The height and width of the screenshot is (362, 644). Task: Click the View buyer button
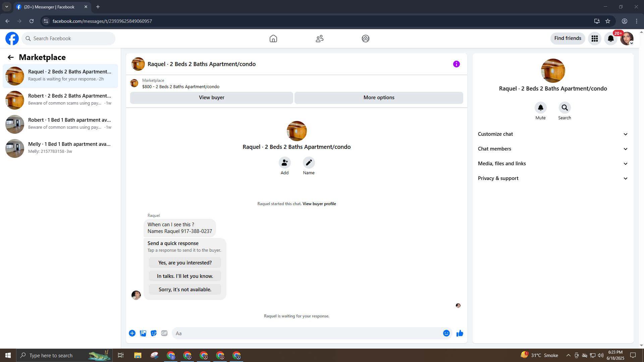tap(212, 98)
